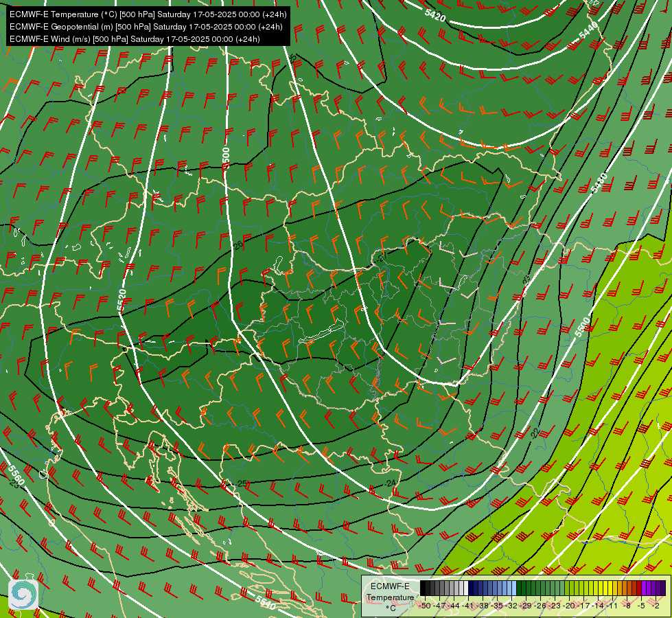Image resolution: width=672 pixels, height=618 pixels.
Task: Click the -38 value in the legend
Action: coord(483,606)
